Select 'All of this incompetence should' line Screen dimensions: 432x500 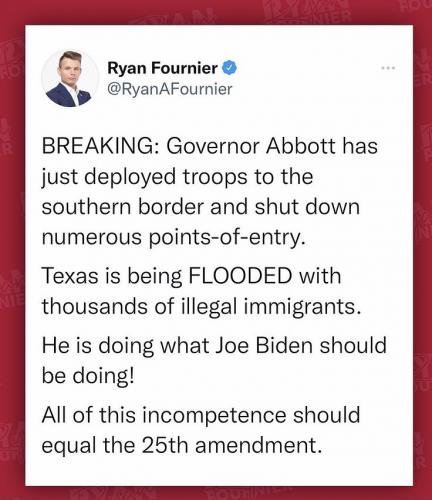tap(201, 415)
